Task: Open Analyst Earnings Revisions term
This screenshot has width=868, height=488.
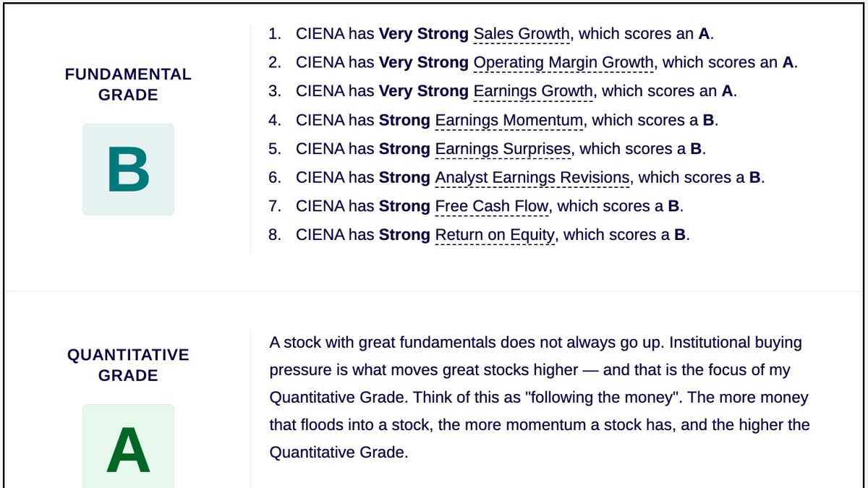Action: tap(532, 178)
